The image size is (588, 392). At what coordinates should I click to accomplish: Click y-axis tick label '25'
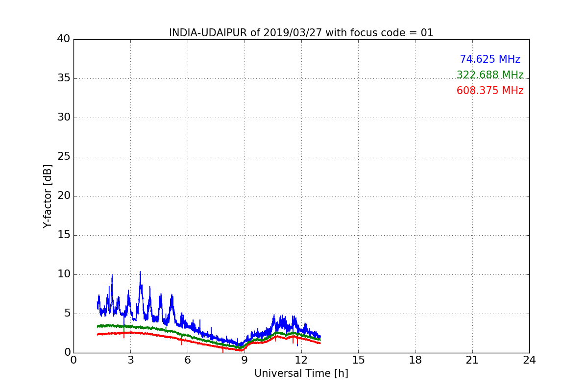[x=63, y=157]
